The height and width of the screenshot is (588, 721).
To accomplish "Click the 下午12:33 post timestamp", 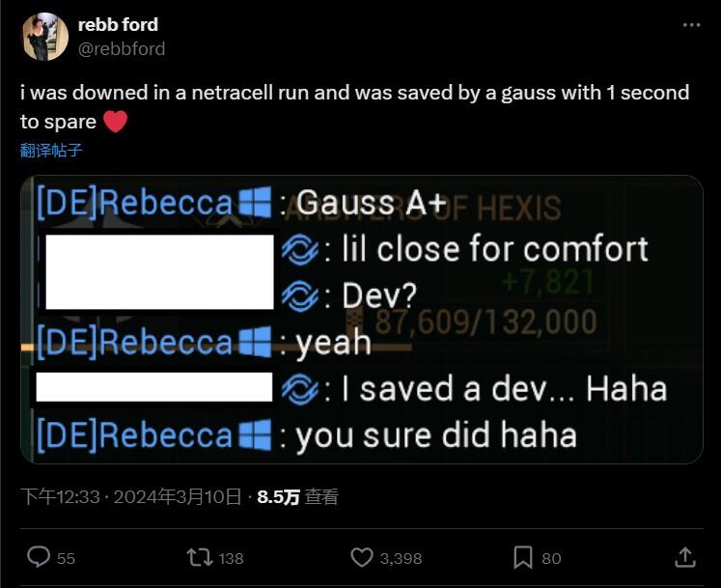I will (60, 497).
